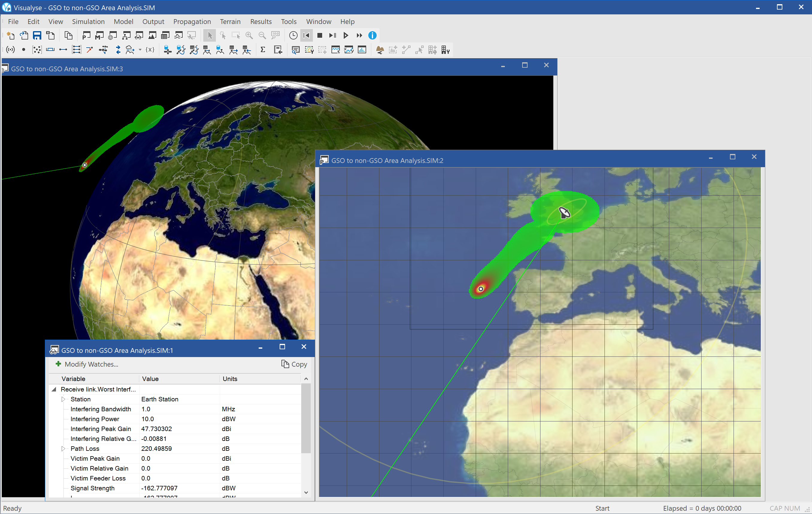
Task: Open the table view icon
Action: [165, 35]
